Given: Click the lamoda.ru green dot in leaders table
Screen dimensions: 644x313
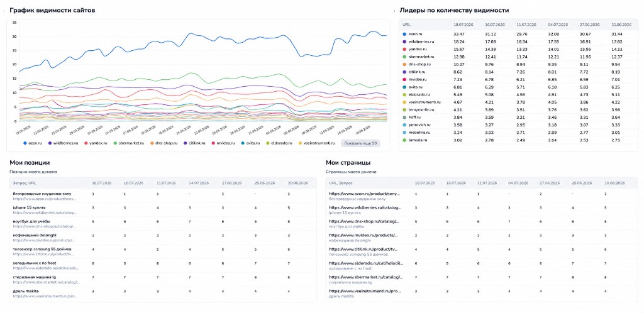Looking at the screenshot, I should 404,140.
